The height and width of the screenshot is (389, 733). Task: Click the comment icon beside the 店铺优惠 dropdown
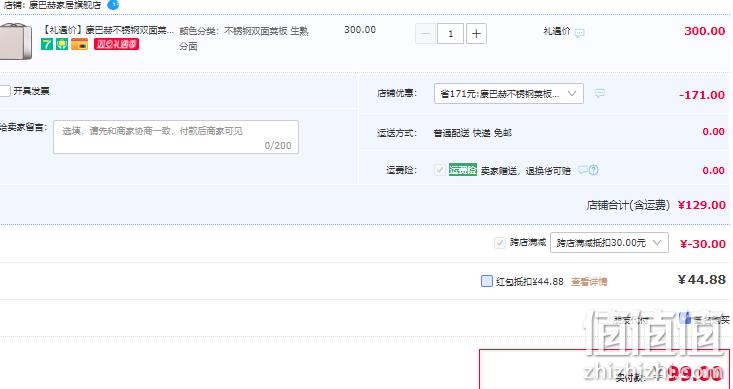pos(600,94)
